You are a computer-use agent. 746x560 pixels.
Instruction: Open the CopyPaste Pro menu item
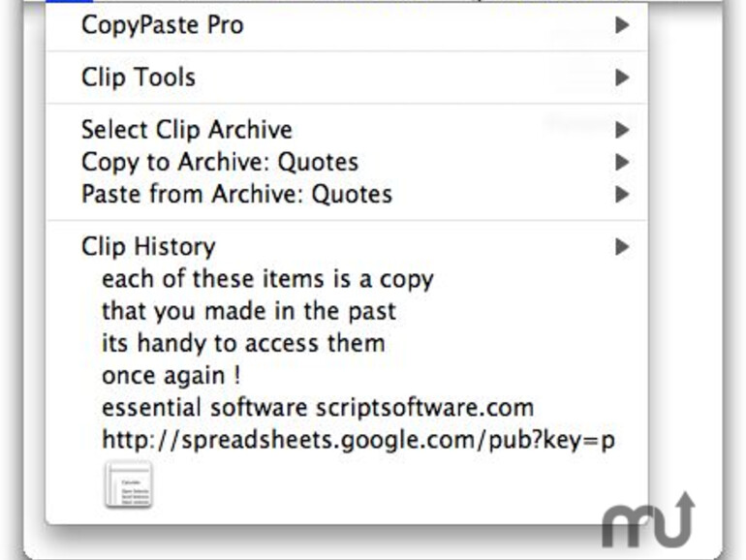[x=163, y=25]
